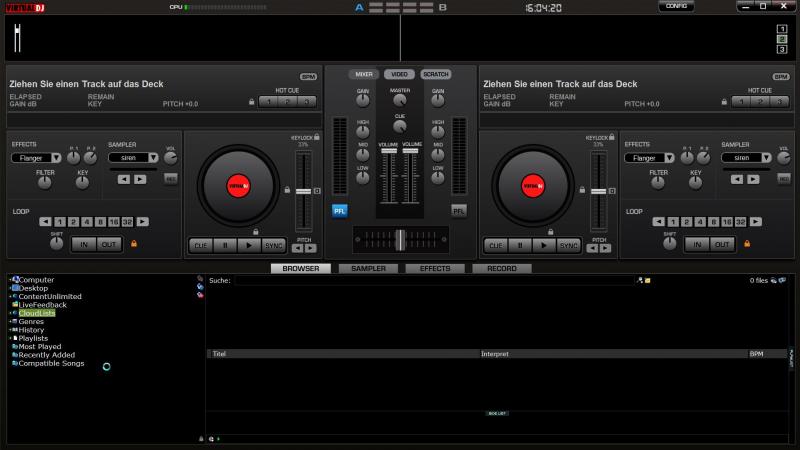Viewport: 800px width, 450px height.
Task: Click the left deck keylock padlock icon
Action: pyautogui.click(x=317, y=137)
